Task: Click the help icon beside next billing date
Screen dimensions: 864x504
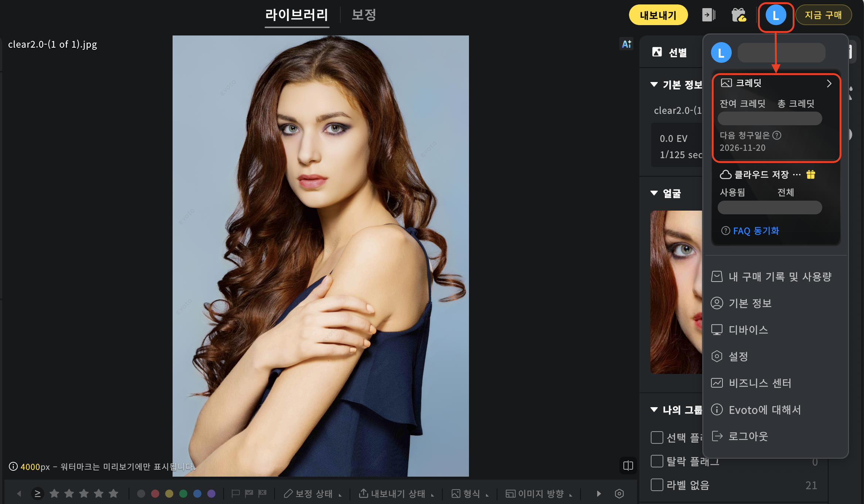Action: tap(777, 135)
